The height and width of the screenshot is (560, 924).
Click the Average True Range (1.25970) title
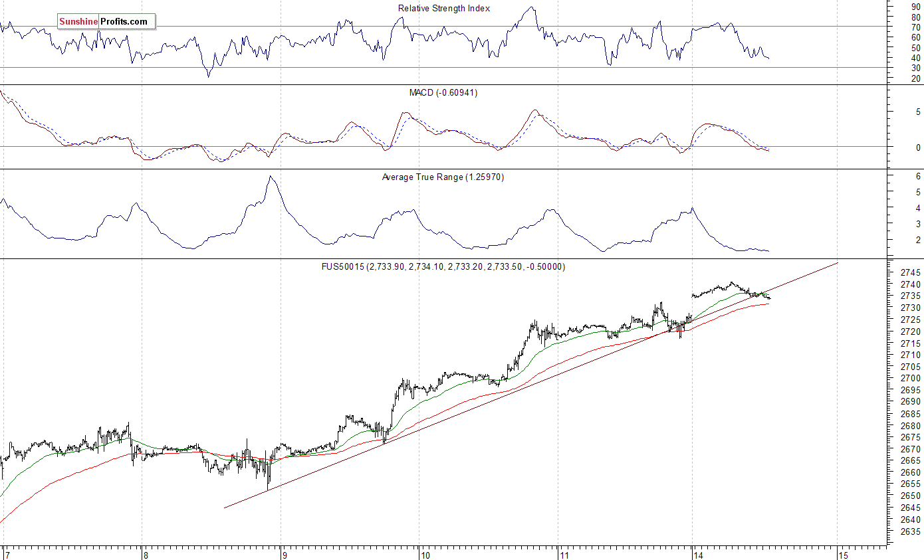click(443, 177)
